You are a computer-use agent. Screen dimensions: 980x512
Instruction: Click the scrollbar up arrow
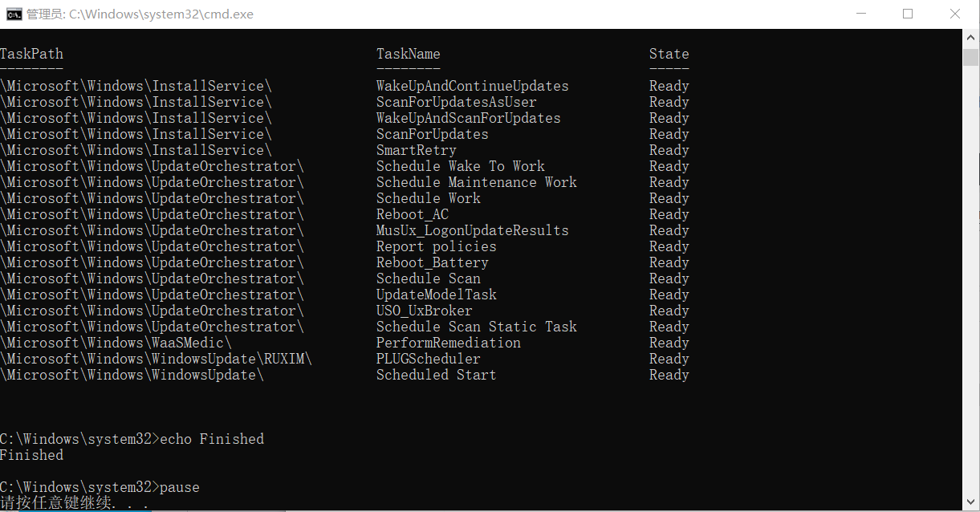970,38
